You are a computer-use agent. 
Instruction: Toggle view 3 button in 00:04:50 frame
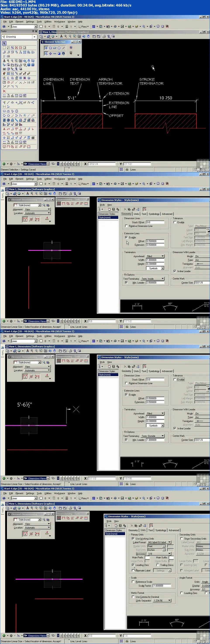[64, 164]
